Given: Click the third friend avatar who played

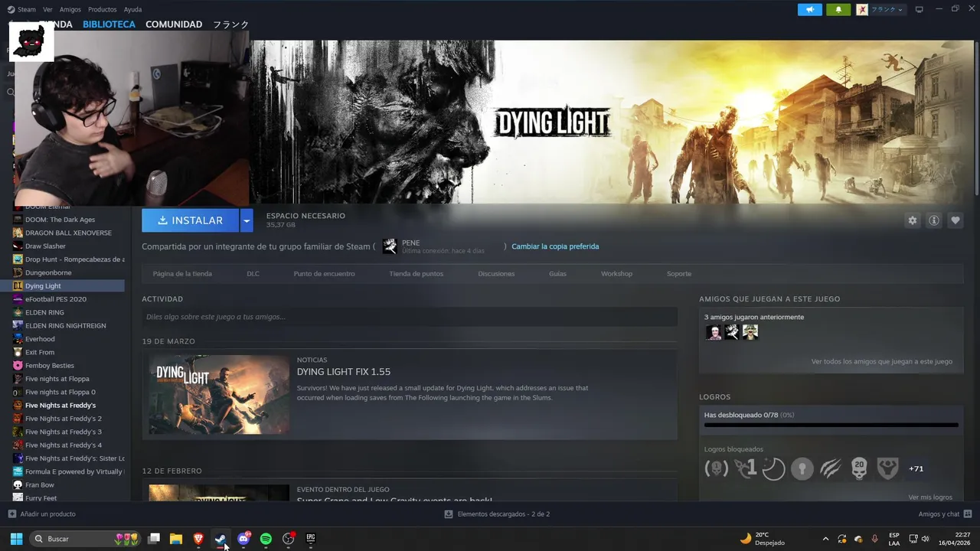Looking at the screenshot, I should [750, 332].
